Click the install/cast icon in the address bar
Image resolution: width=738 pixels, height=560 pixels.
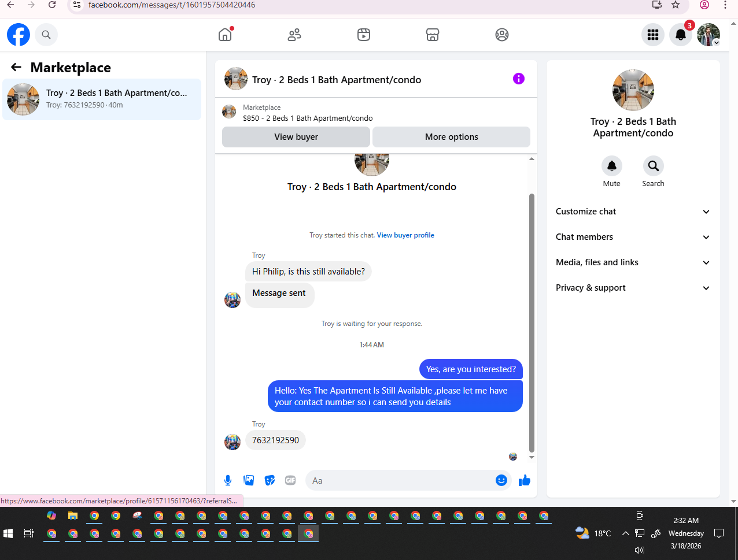[657, 5]
